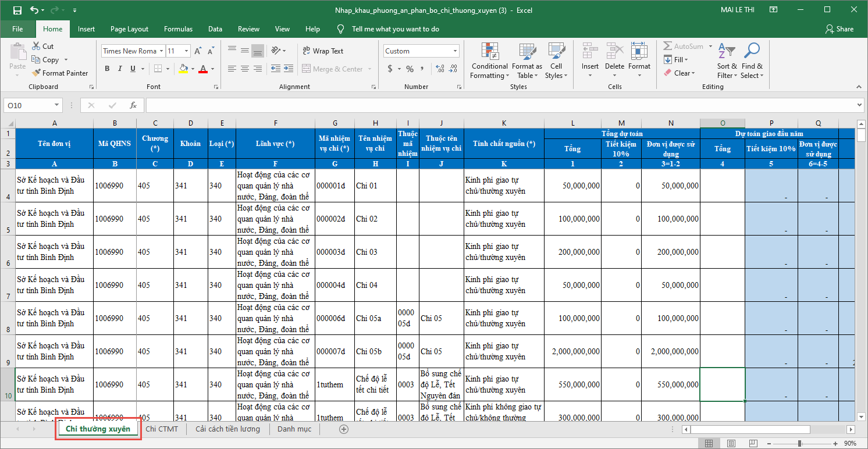Click the Insert Function fx icon

[x=133, y=105]
